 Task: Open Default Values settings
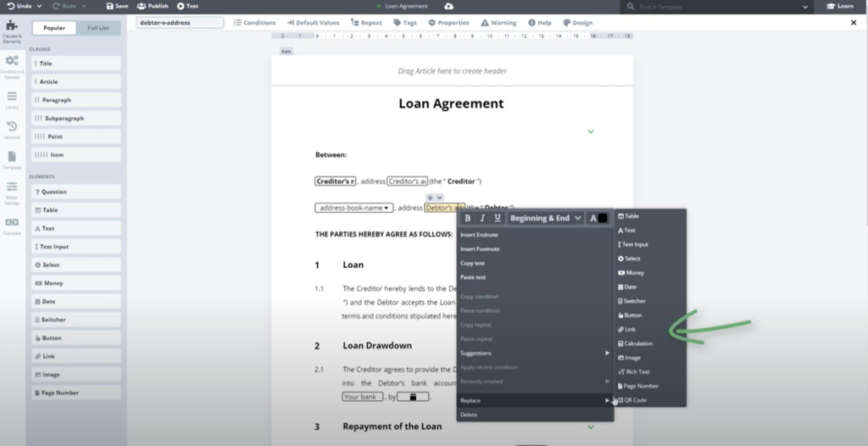coord(313,23)
